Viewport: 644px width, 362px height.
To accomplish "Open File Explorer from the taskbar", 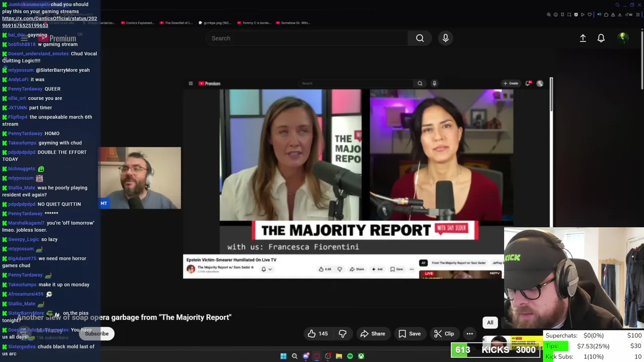I will coord(339,356).
